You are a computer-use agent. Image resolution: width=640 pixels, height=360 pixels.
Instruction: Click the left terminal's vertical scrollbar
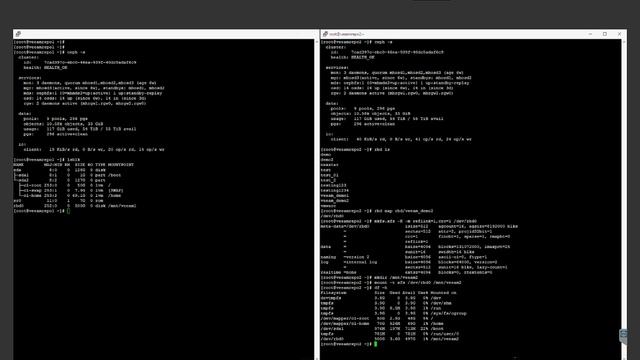pos(317,199)
